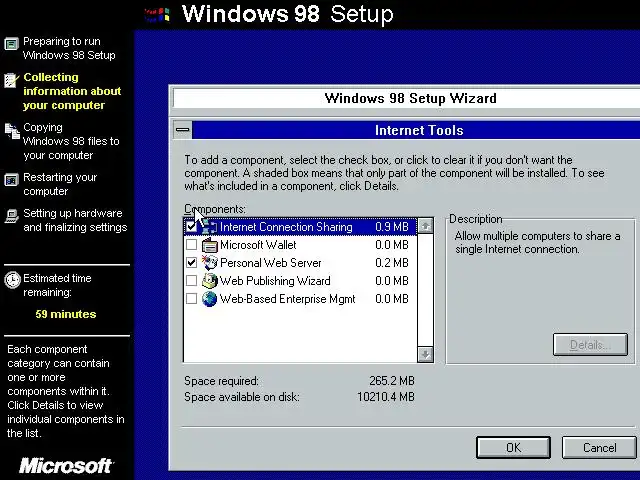Uncheck the Personal Web Server checkbox

pos(191,262)
